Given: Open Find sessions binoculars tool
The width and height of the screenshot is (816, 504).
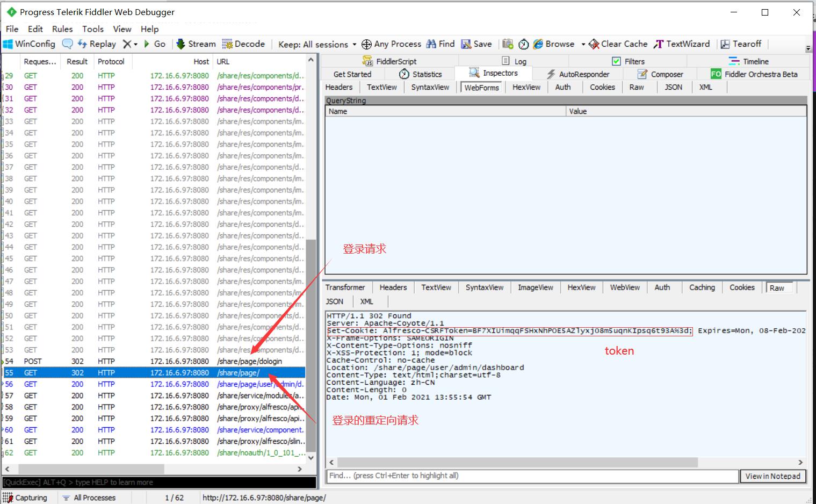Looking at the screenshot, I should coord(441,44).
